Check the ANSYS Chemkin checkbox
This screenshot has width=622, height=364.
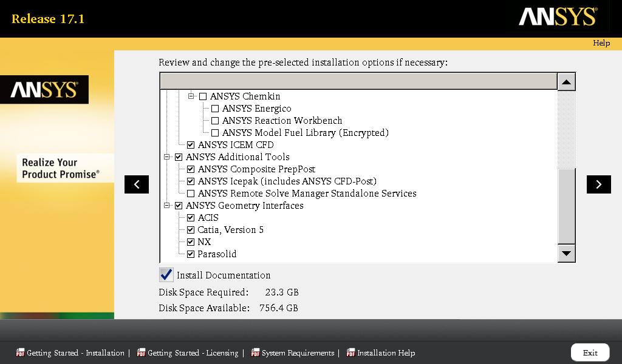tap(203, 96)
